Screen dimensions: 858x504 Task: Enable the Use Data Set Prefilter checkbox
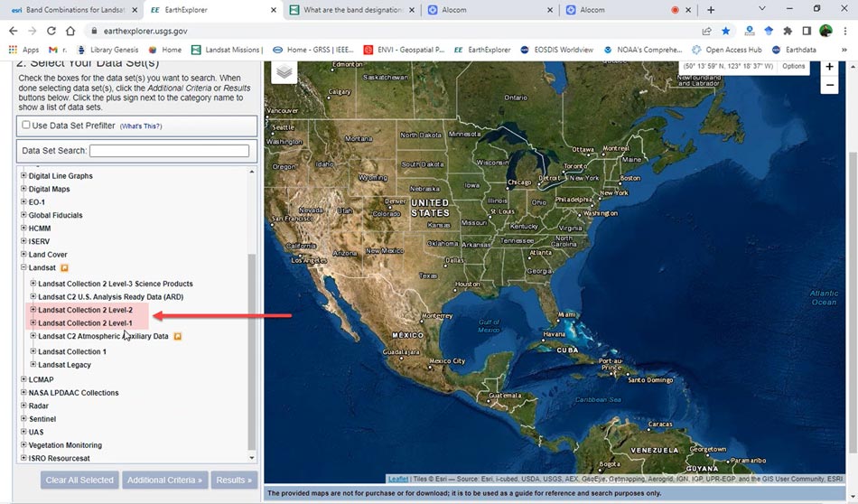tap(25, 125)
